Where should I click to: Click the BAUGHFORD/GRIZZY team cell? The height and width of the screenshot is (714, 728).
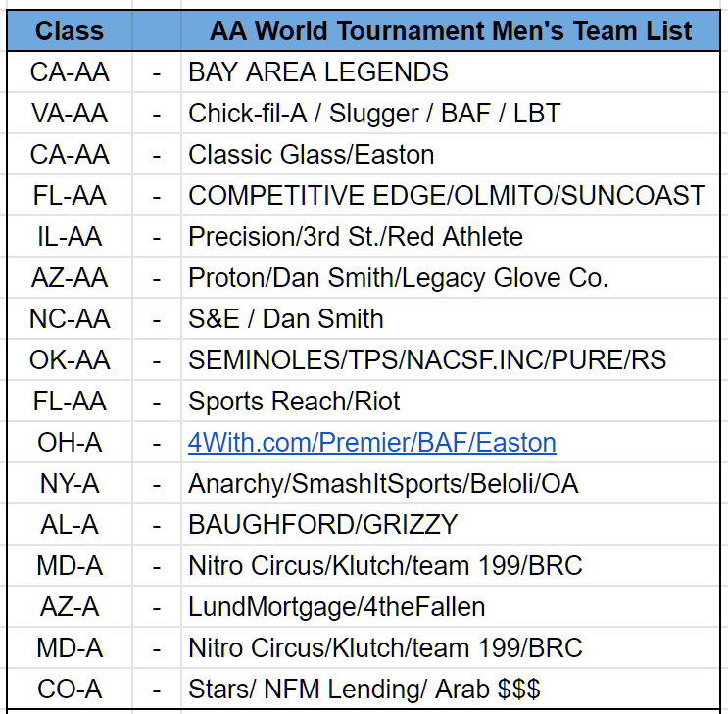pyautogui.click(x=451, y=524)
